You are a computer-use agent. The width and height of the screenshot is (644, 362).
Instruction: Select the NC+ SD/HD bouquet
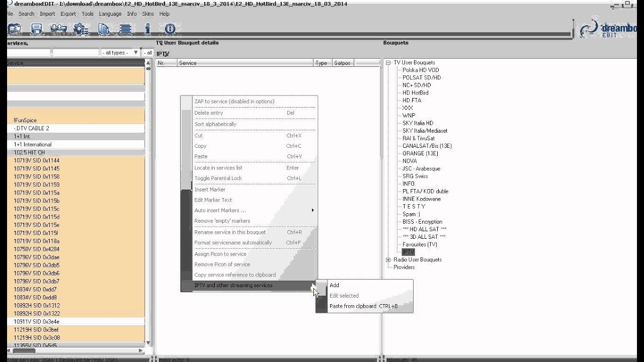(x=417, y=85)
